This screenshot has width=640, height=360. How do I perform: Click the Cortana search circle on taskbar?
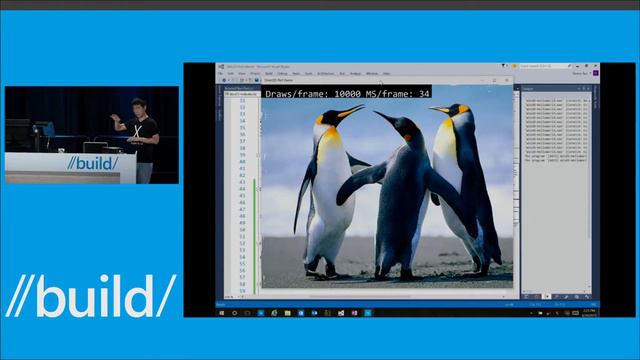[x=234, y=313]
